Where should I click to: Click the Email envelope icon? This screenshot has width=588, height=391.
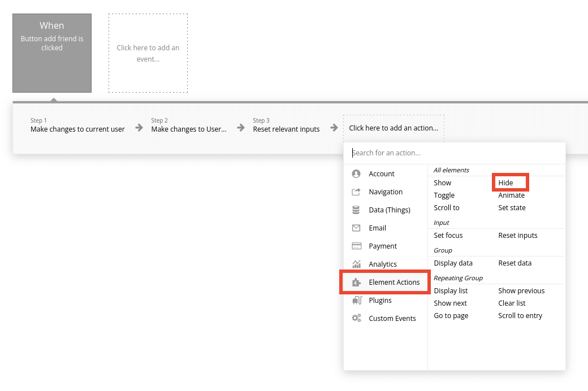(x=356, y=228)
